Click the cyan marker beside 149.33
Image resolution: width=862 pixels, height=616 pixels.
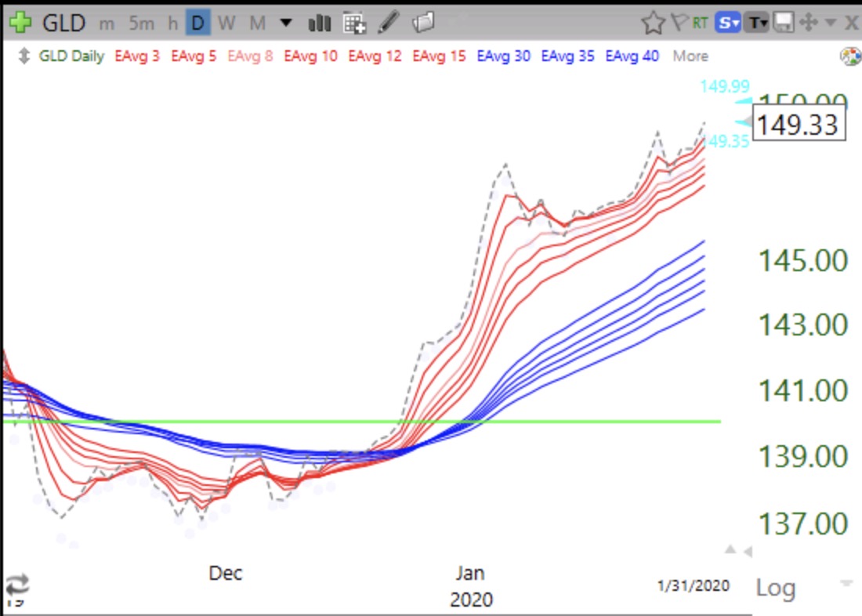(x=743, y=121)
